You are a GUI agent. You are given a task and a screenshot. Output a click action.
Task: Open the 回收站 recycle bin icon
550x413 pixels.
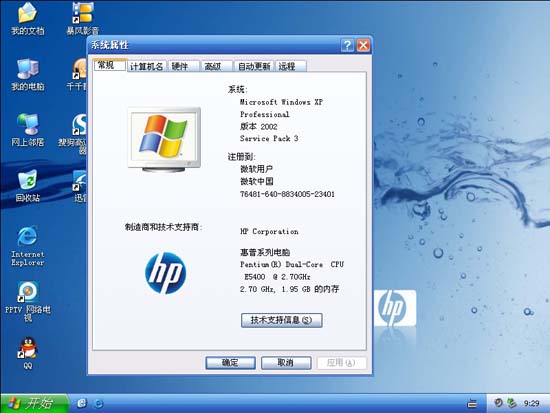pyautogui.click(x=27, y=185)
